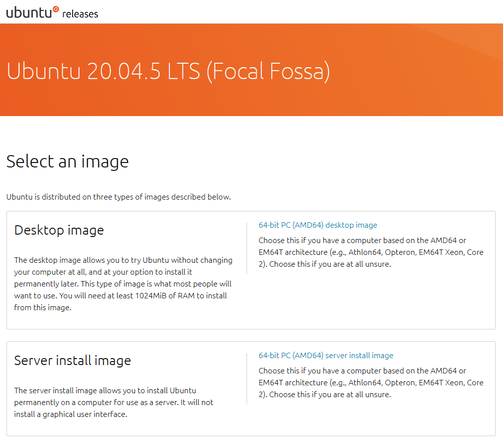Click the desktop image description mentioning 1024MiB of RAM
Screen dimensions: 503x448
tap(123, 284)
